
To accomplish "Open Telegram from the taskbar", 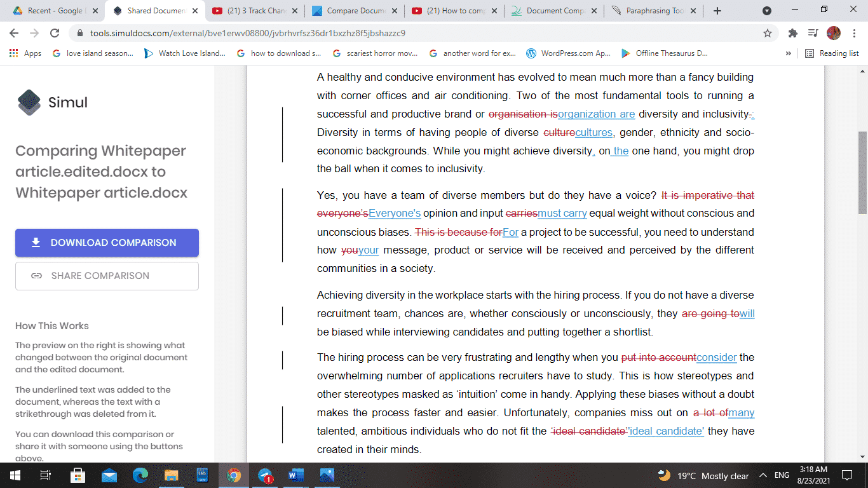I will 265,475.
